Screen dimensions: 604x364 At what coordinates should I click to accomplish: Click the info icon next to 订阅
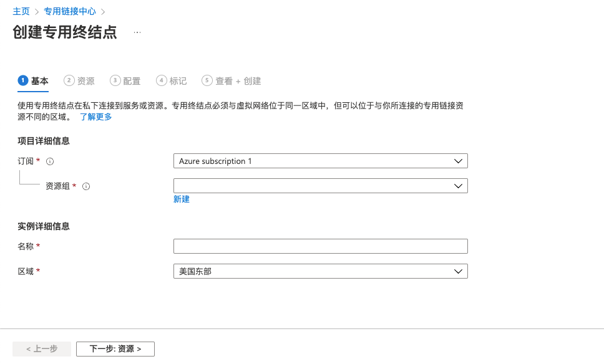click(x=50, y=161)
